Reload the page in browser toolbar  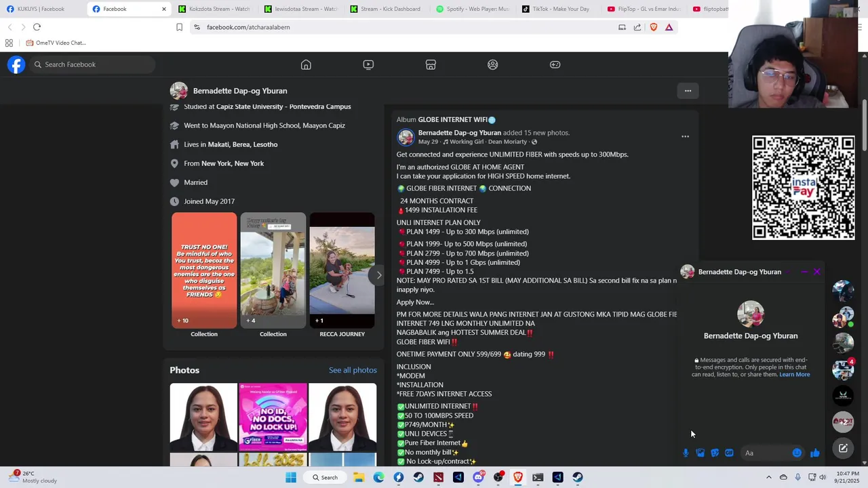click(37, 27)
